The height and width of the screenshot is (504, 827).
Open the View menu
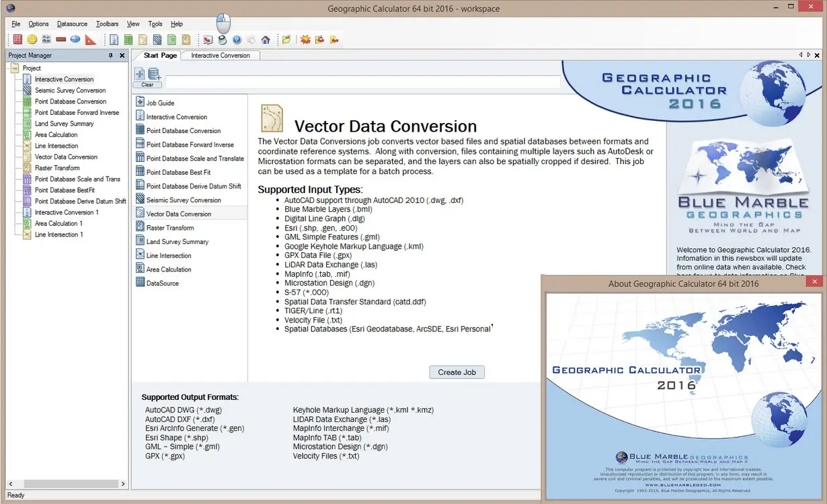133,24
